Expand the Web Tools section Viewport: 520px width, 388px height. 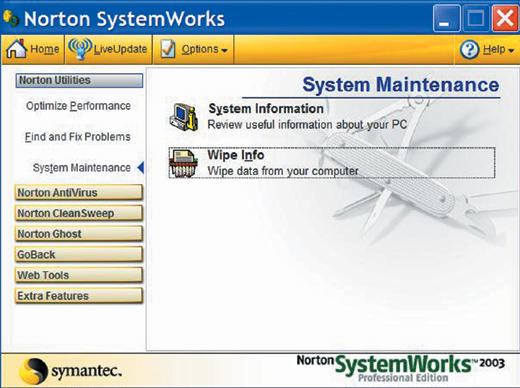coord(79,275)
